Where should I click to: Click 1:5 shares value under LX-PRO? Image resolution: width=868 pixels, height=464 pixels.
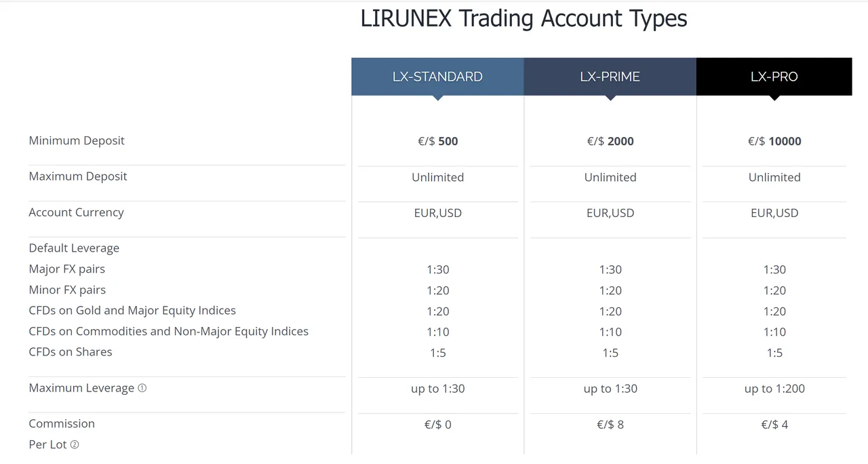pos(774,353)
